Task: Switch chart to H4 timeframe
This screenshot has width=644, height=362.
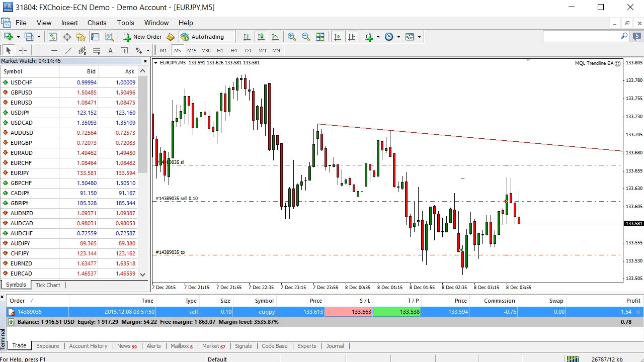Action: 234,50
